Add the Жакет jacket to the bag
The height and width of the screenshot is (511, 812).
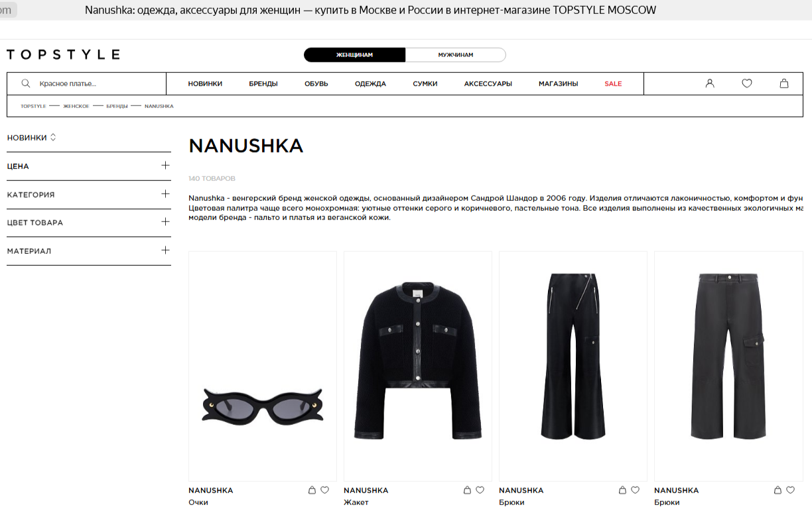(x=467, y=490)
